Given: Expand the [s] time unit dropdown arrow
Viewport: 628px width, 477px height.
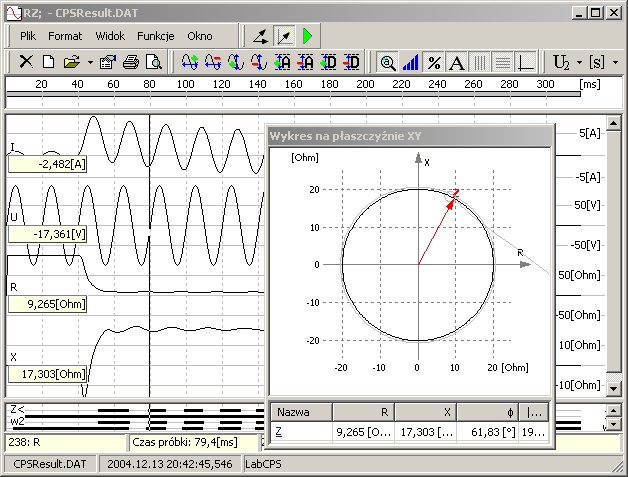Looking at the screenshot, I should pos(616,63).
